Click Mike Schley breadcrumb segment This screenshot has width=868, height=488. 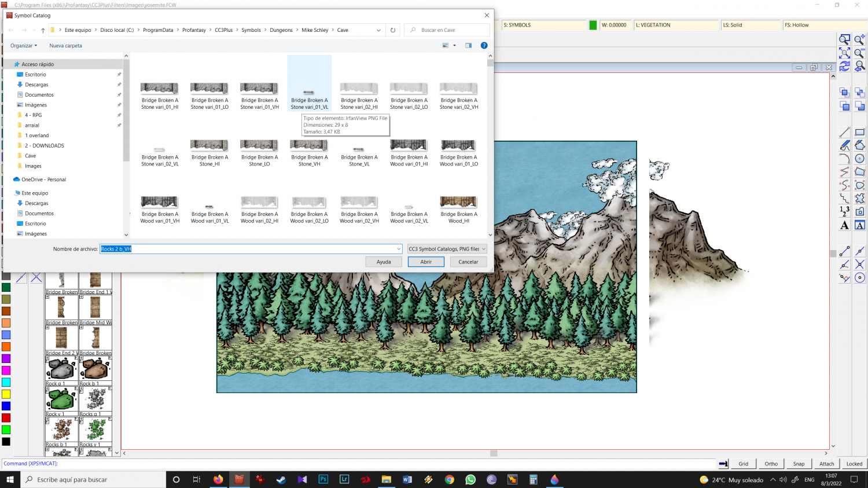tap(315, 30)
